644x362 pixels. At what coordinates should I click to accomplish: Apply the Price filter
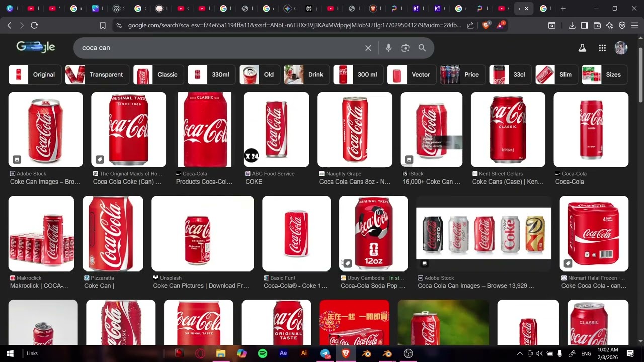point(462,75)
